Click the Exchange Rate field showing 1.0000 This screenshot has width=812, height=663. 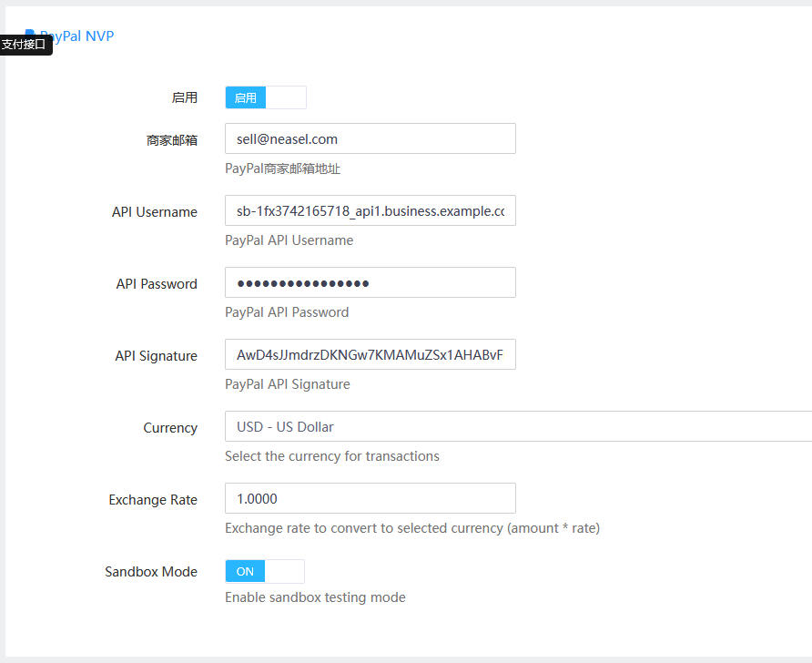tap(370, 498)
